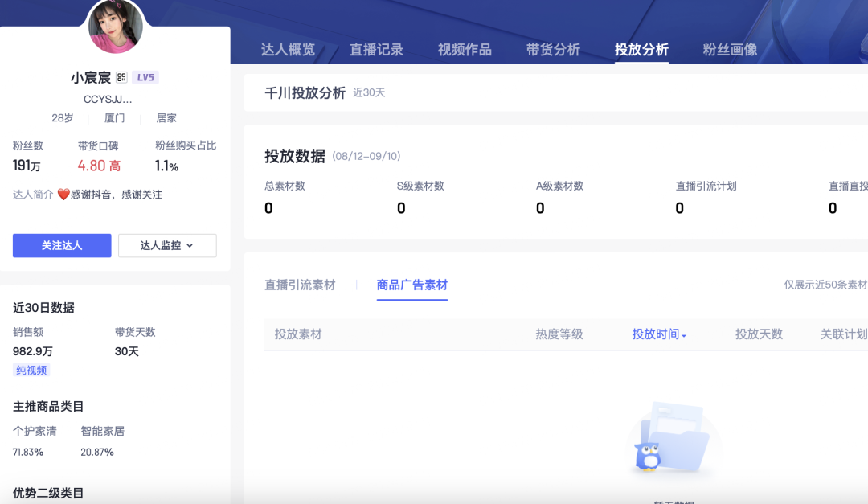Select the 投放分析 tab
Screen dimensions: 868x504
pos(641,50)
